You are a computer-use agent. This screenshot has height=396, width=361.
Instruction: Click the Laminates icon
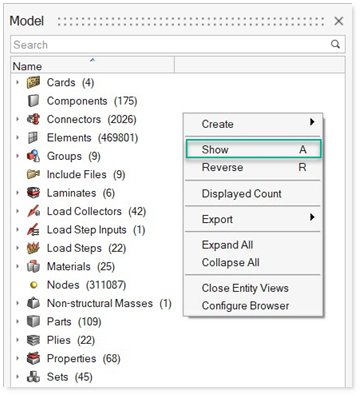pyautogui.click(x=33, y=193)
